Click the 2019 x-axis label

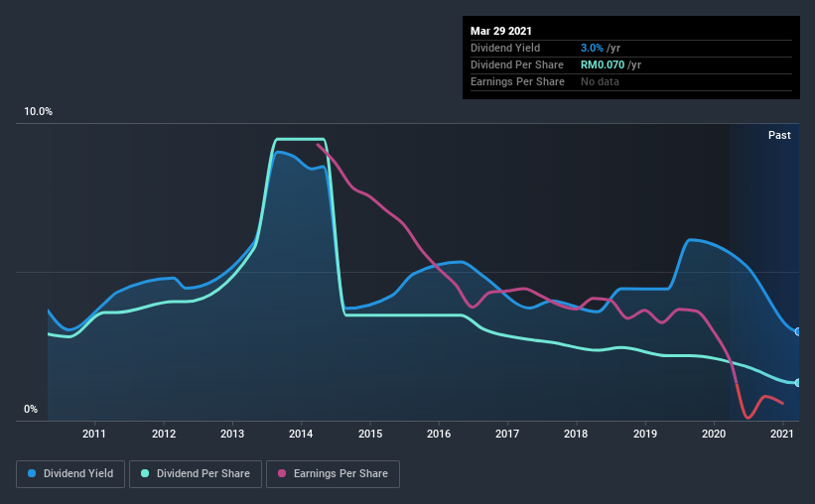coord(645,434)
